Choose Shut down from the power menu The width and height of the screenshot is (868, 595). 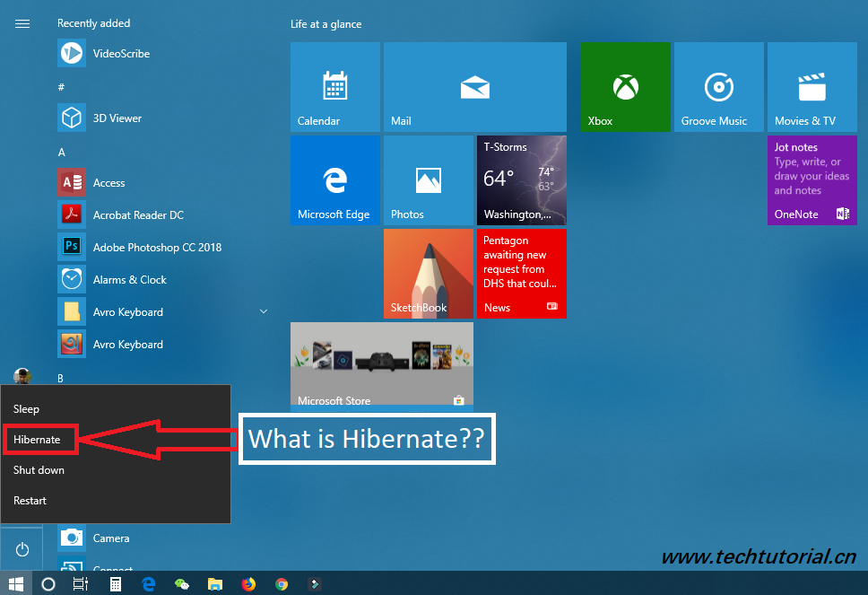(39, 469)
